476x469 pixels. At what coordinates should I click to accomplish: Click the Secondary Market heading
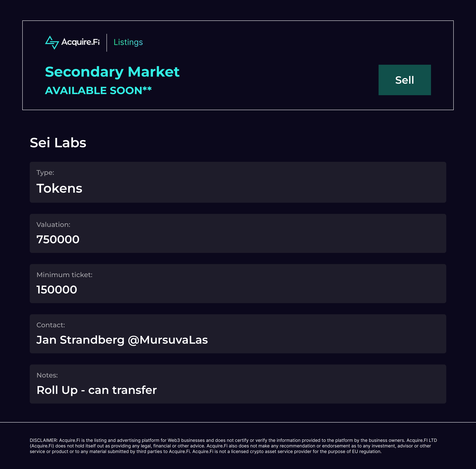[x=112, y=72]
